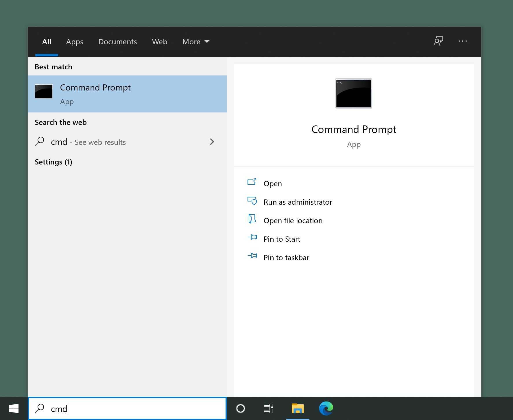Open the feedback person icon in search header

tap(438, 42)
